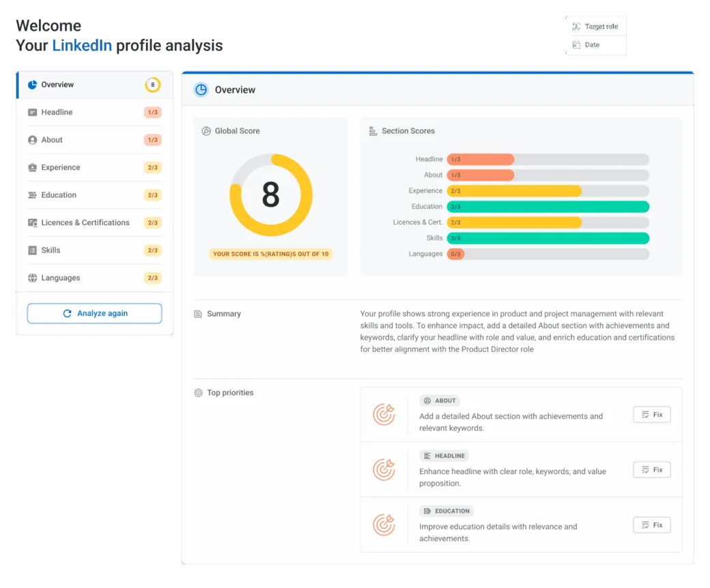
Task: Click the Overview pie-chart icon
Action: click(31, 85)
